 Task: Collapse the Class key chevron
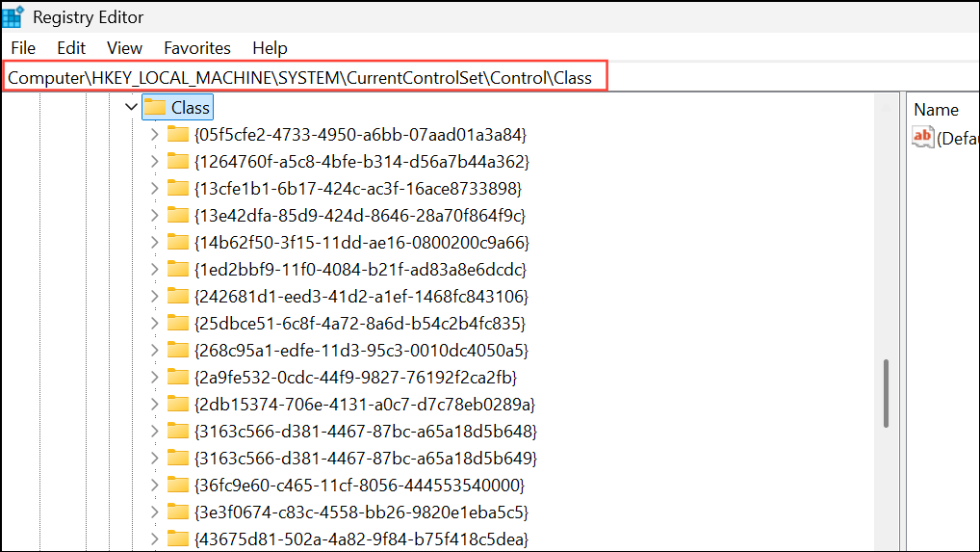[131, 107]
